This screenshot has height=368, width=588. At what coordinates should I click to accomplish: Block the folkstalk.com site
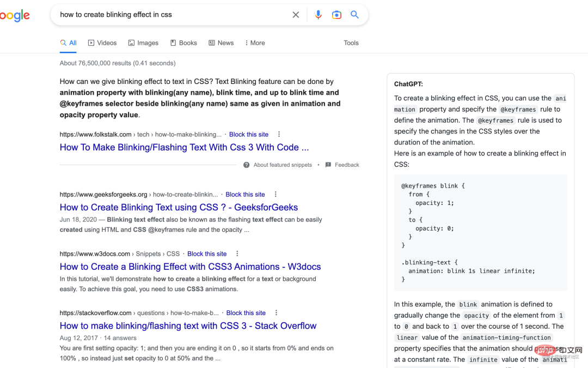pyautogui.click(x=249, y=135)
